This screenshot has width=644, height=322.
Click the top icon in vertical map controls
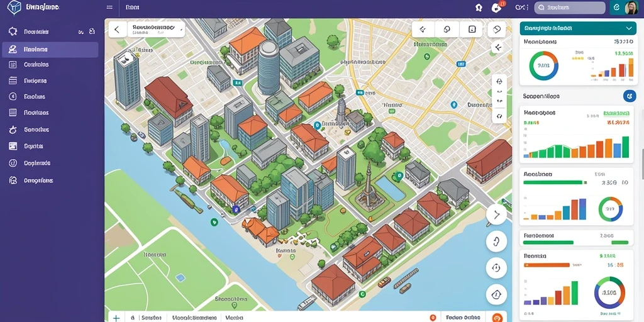499,82
